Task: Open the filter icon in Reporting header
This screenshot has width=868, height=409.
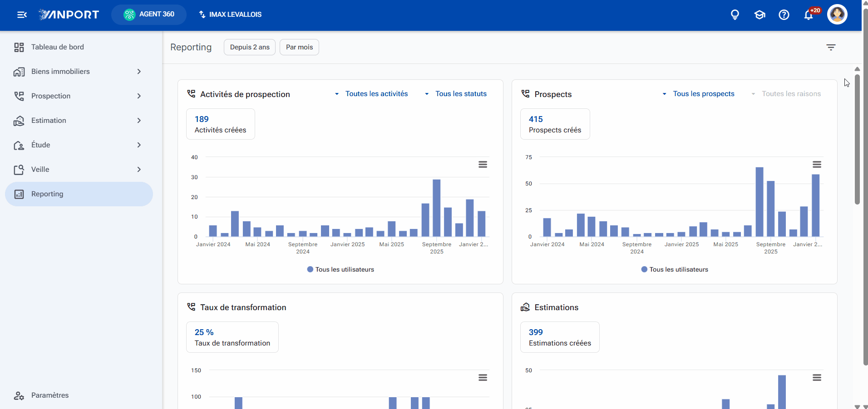Action: click(x=831, y=47)
